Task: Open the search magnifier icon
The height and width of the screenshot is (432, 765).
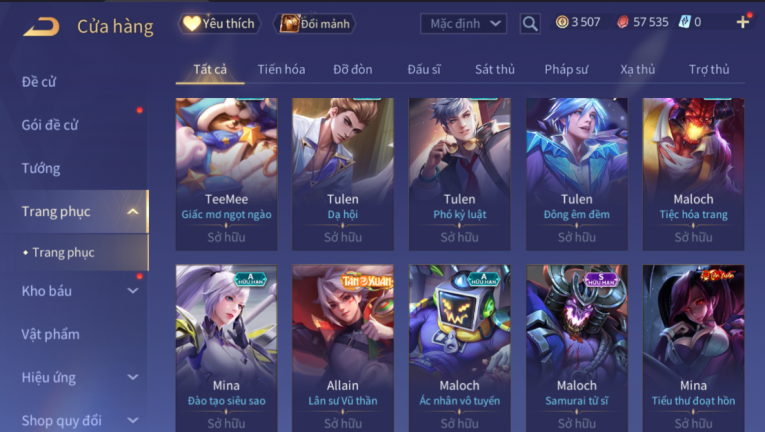Action: [x=530, y=23]
